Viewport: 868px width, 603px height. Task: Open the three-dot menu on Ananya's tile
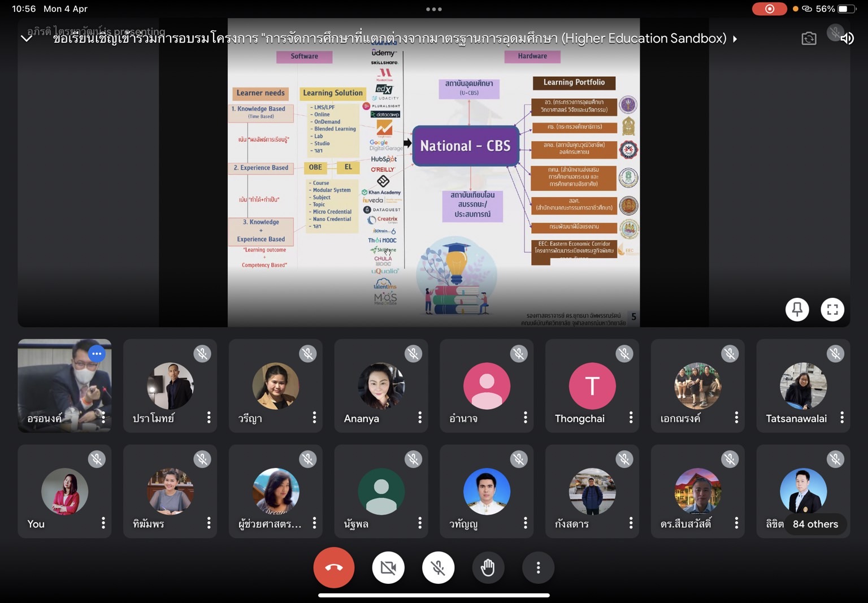coord(420,418)
